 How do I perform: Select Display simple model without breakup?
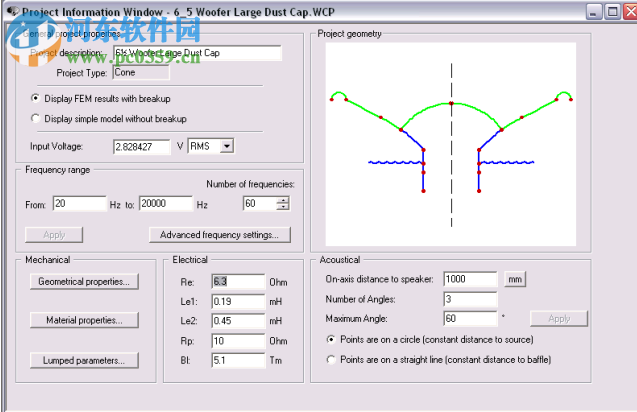[36, 118]
